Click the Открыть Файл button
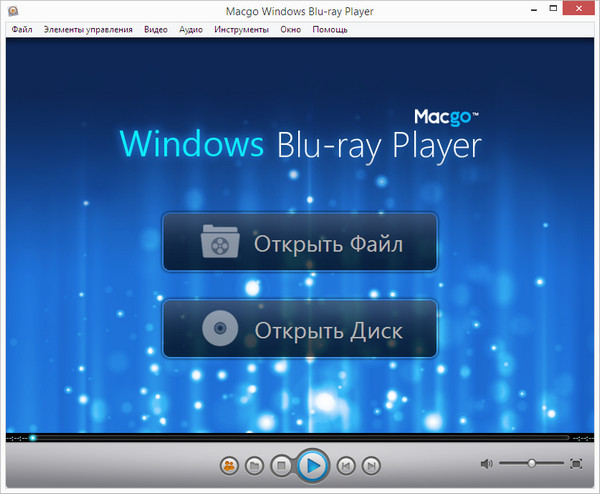This screenshot has width=600, height=494. (300, 243)
